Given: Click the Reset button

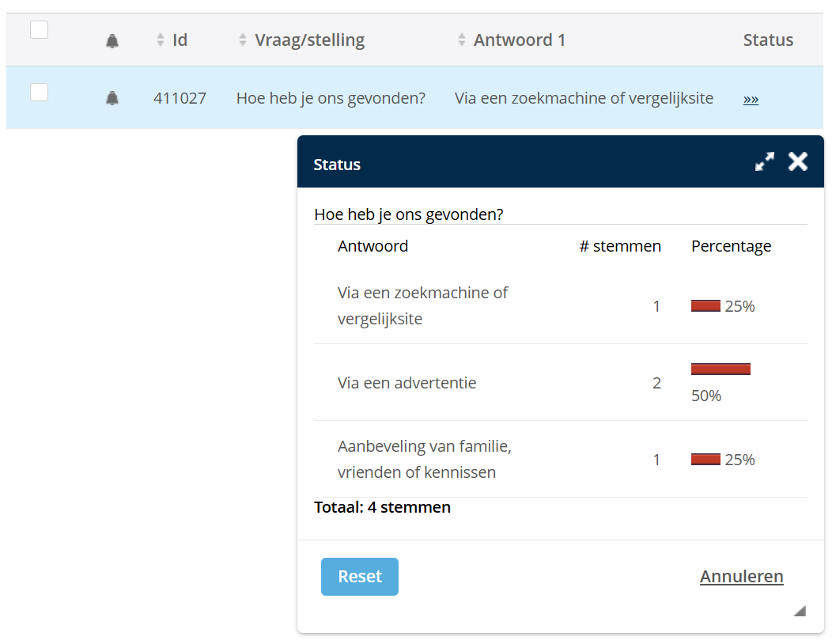Looking at the screenshot, I should click(x=360, y=577).
